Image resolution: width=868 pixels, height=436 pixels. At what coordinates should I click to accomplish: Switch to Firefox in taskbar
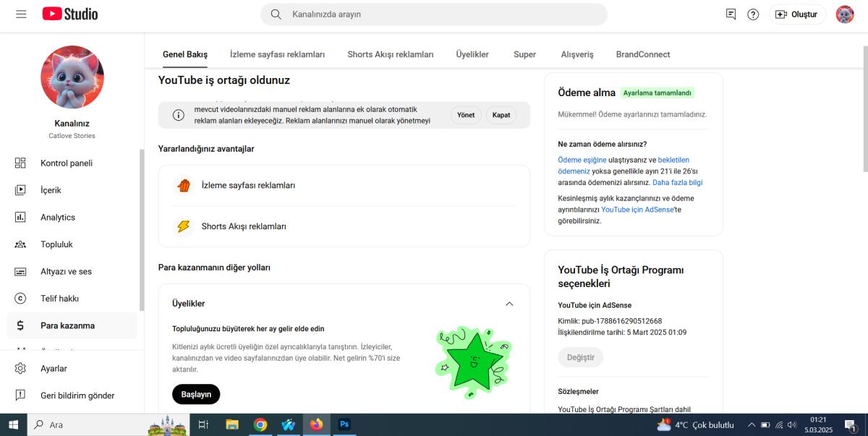pyautogui.click(x=316, y=424)
